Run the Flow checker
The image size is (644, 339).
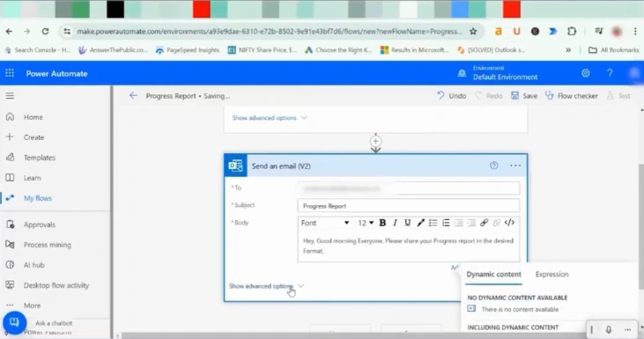(x=571, y=96)
